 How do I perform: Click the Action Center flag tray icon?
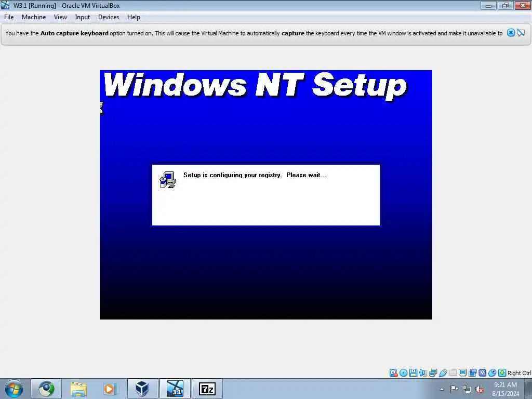point(454,389)
